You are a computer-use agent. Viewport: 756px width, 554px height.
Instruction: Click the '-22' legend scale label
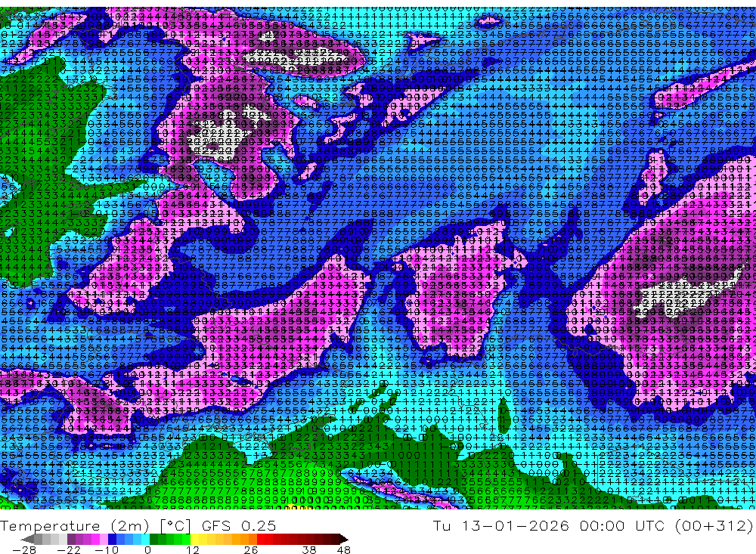point(69,550)
